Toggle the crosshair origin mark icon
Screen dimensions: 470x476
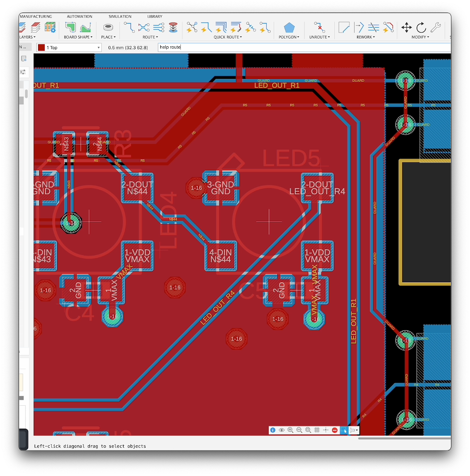click(326, 430)
